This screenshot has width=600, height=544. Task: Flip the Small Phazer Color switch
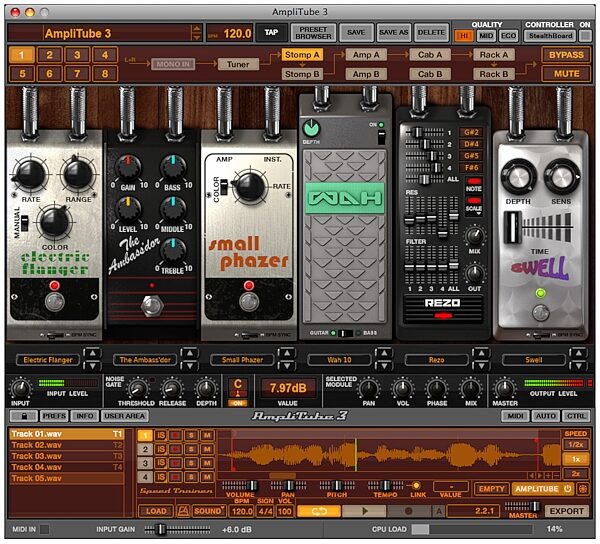[x=224, y=187]
